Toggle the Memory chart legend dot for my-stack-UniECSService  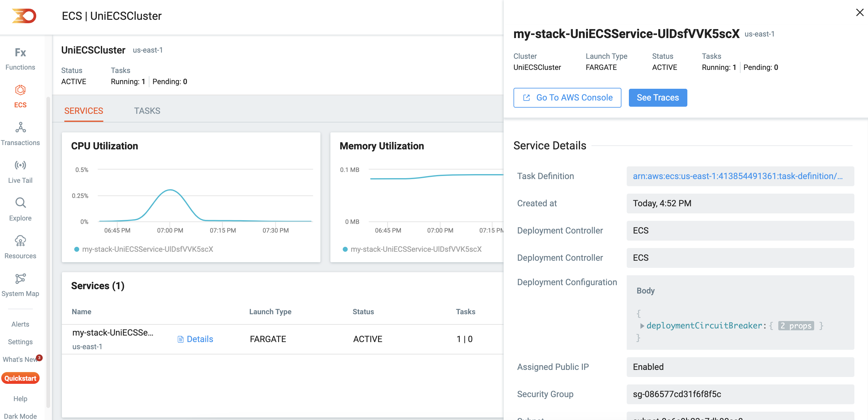[345, 249]
